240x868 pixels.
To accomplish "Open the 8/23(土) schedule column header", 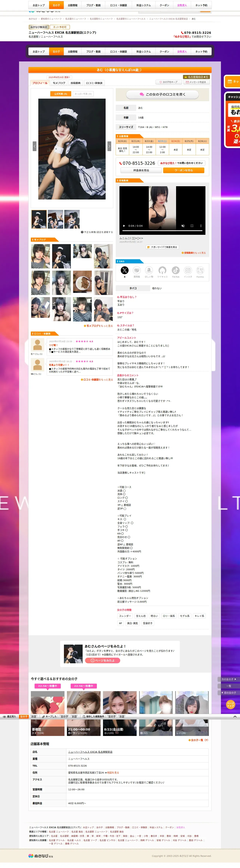I will (x=162, y=141).
